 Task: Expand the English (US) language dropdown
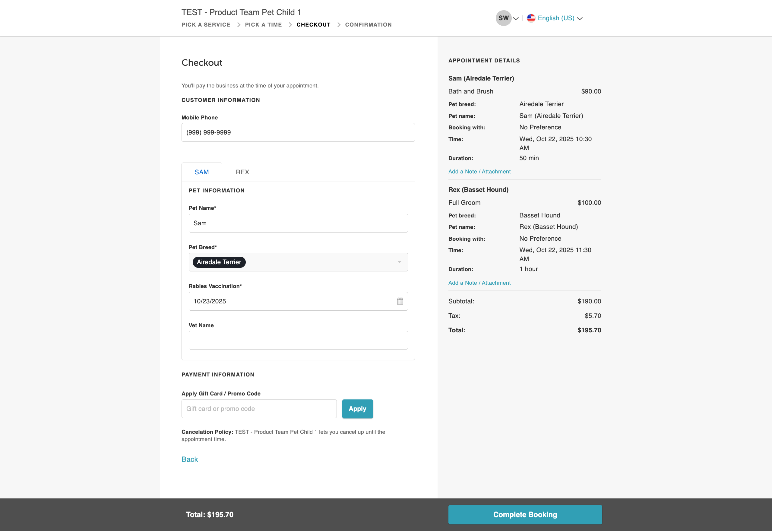point(580,18)
